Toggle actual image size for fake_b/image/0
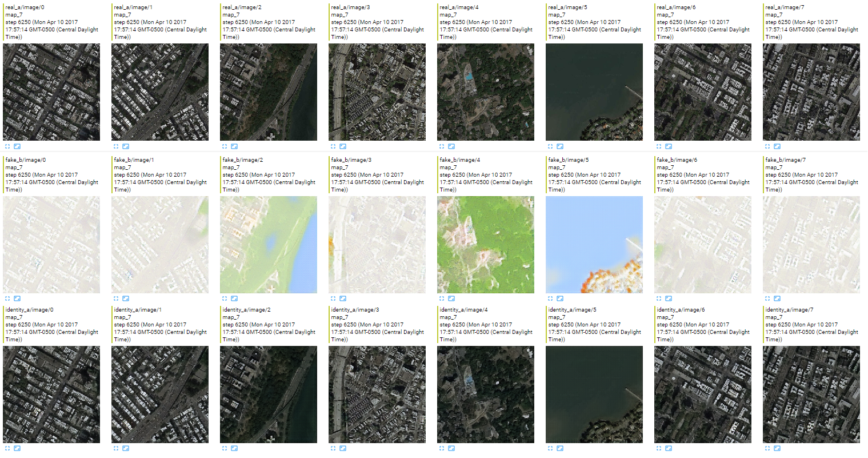868x458 pixels. pos(17,298)
